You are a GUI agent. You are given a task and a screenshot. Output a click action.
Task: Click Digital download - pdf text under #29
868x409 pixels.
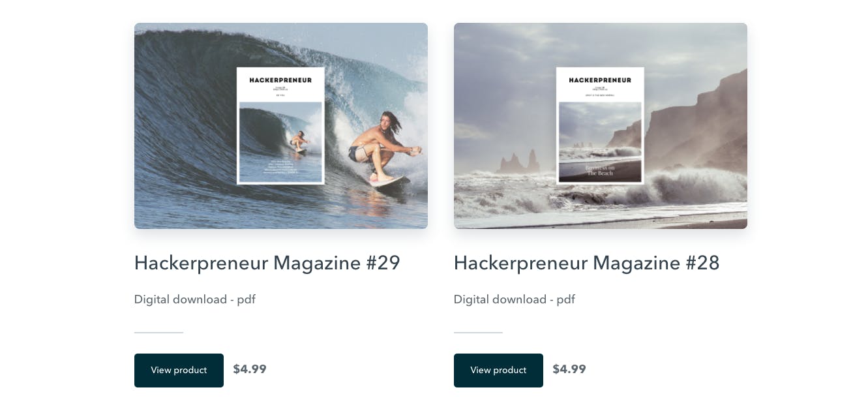(x=194, y=299)
